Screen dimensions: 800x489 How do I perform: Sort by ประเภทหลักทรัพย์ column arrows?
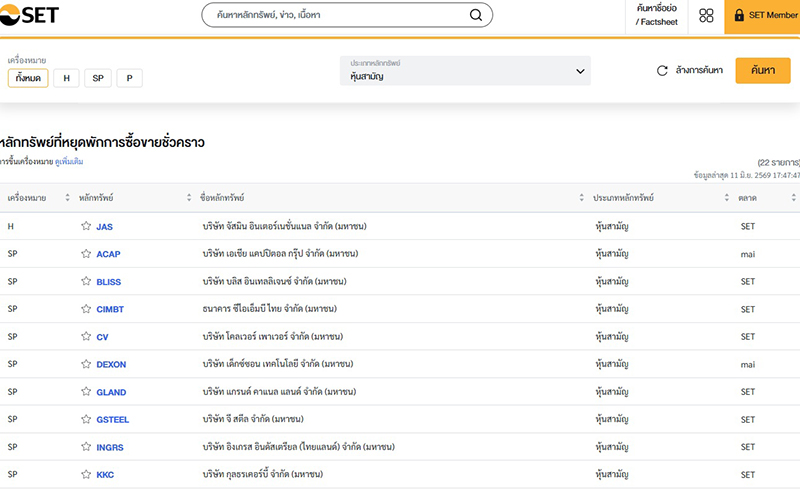[727, 198]
